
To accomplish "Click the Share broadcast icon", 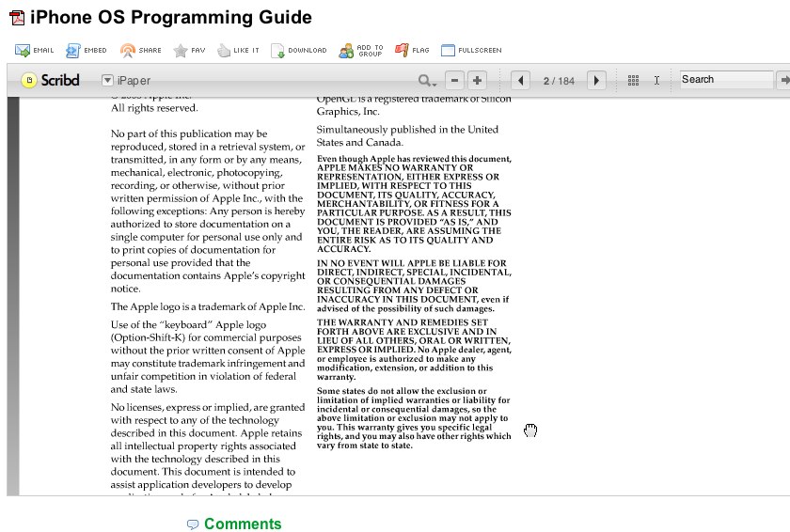I will (128, 51).
